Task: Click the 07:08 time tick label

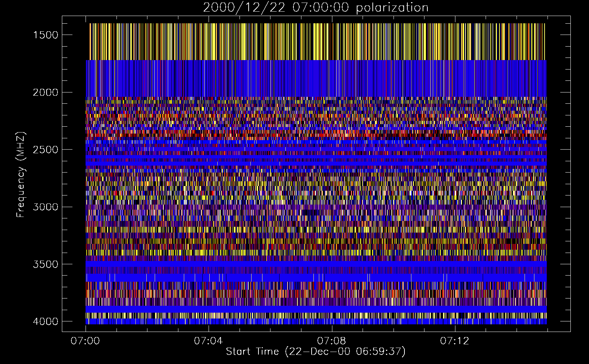Action: (332, 341)
